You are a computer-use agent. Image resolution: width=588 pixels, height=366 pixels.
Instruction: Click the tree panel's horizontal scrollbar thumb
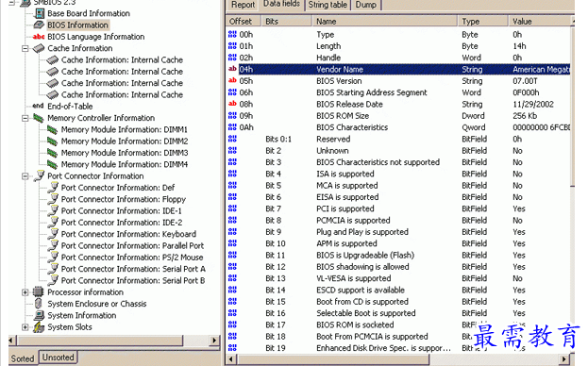click(100, 341)
